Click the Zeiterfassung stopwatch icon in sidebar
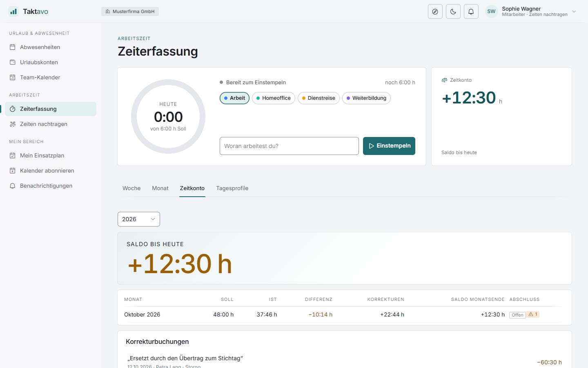Screen dimensions: 588x368 (x=13, y=109)
